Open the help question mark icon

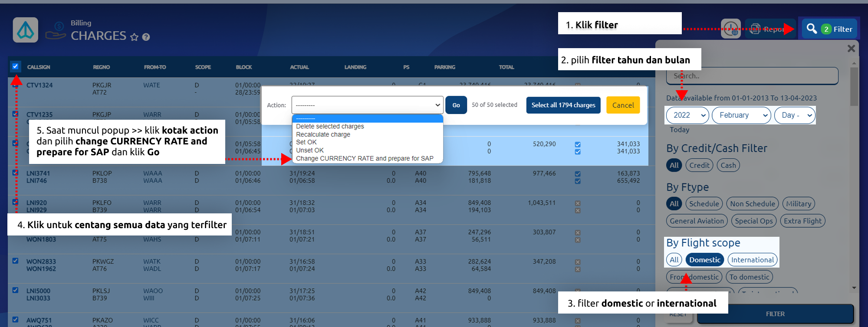click(x=146, y=37)
